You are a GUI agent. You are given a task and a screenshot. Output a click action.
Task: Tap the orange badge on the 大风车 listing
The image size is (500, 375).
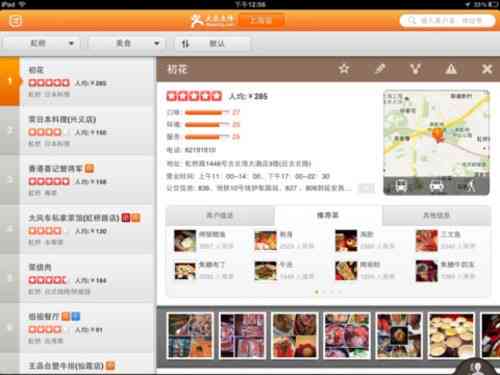pos(135,218)
